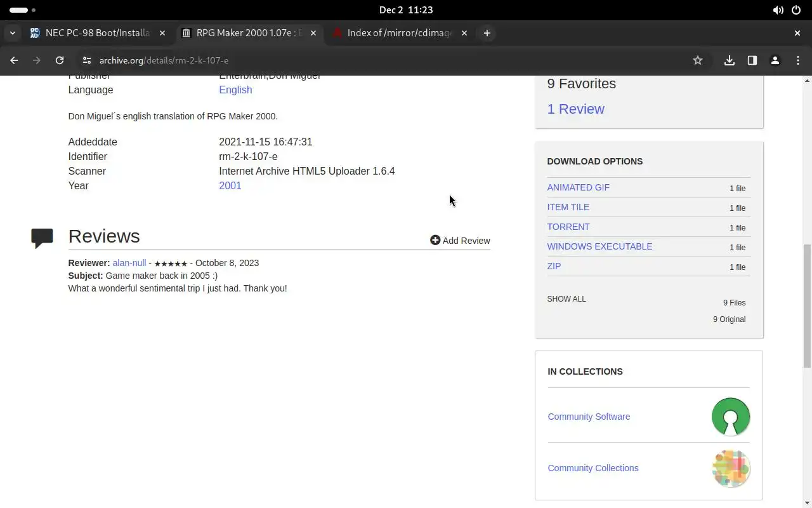Viewport: 812px width, 508px height.
Task: Download the ANIMATED GIF option
Action: [x=578, y=187]
